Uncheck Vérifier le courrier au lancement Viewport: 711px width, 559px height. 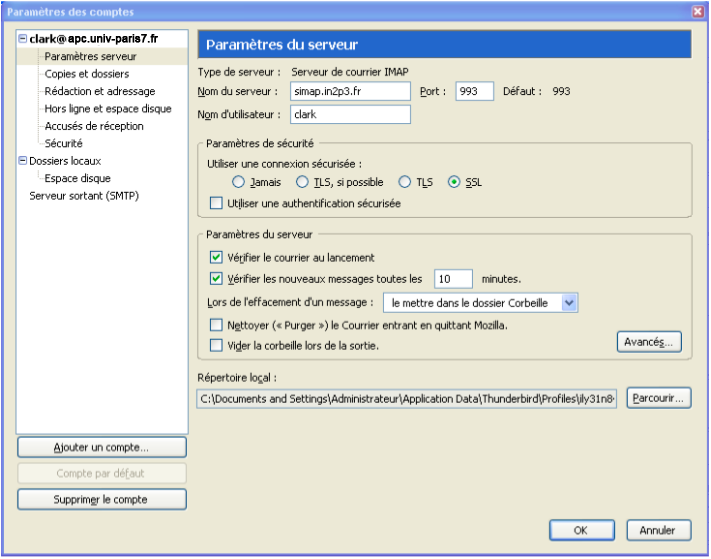click(216, 258)
